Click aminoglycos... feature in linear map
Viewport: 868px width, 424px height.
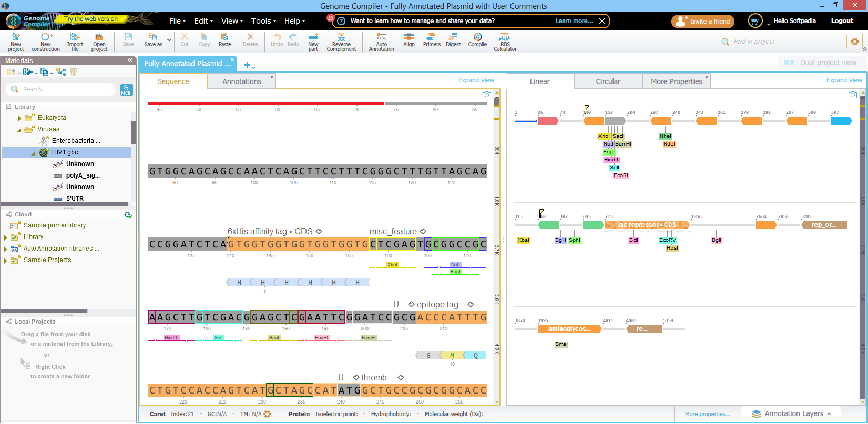(569, 329)
